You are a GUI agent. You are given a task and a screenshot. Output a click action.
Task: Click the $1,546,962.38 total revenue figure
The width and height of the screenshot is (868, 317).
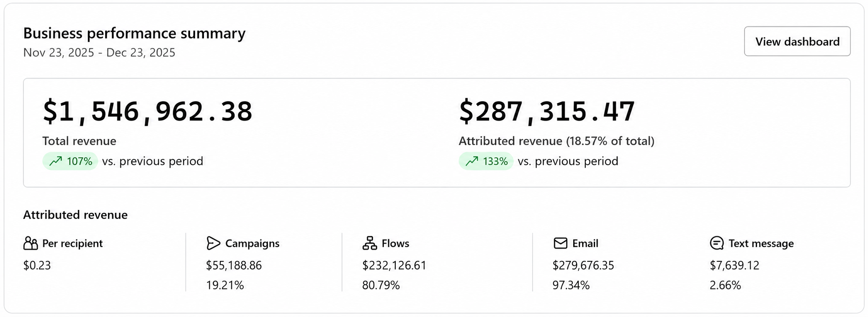point(147,112)
